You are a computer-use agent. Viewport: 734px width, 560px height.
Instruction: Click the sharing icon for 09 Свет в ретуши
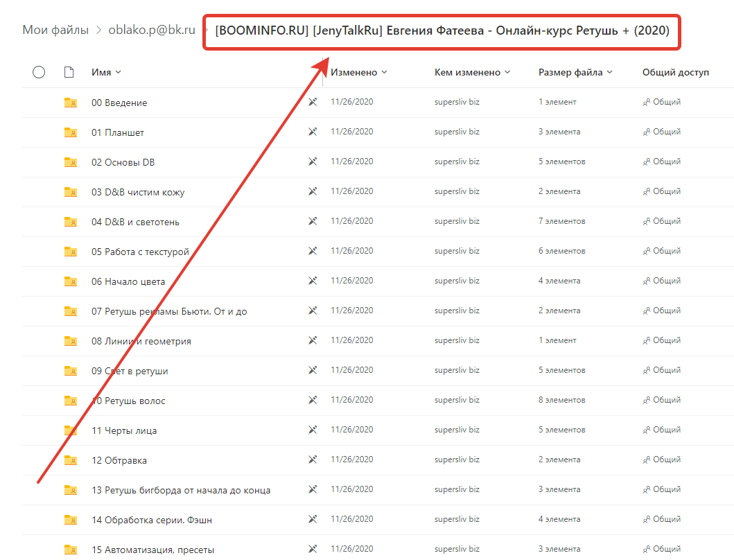pyautogui.click(x=647, y=370)
